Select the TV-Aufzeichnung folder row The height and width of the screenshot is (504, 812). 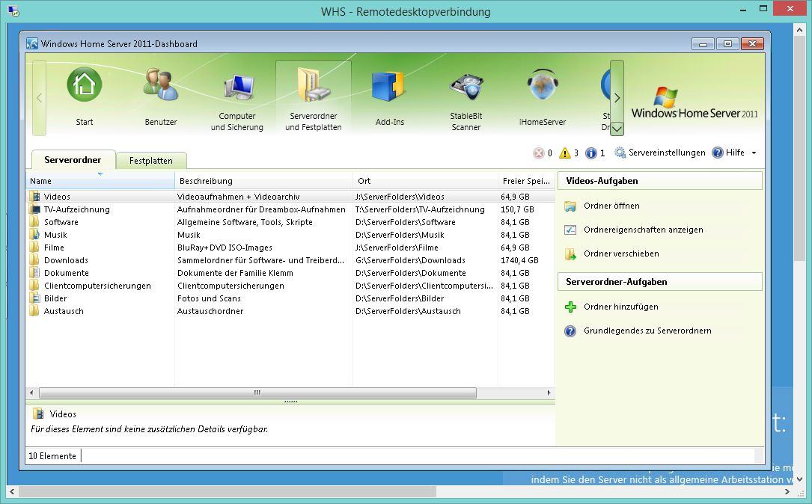point(290,209)
